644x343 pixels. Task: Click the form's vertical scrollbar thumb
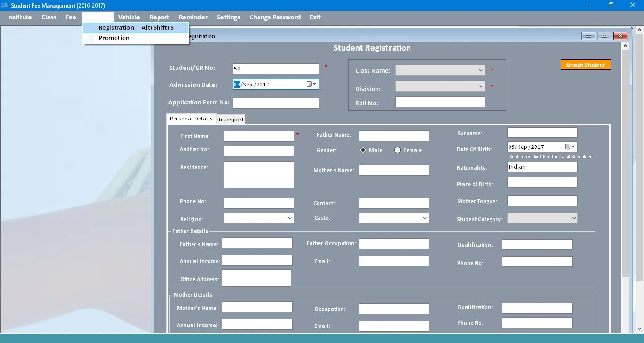pyautogui.click(x=626, y=163)
